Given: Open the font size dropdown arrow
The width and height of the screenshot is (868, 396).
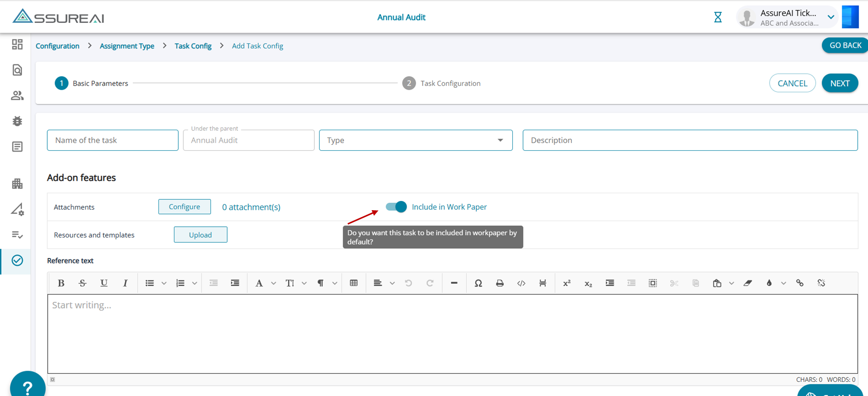Looking at the screenshot, I should click(304, 283).
